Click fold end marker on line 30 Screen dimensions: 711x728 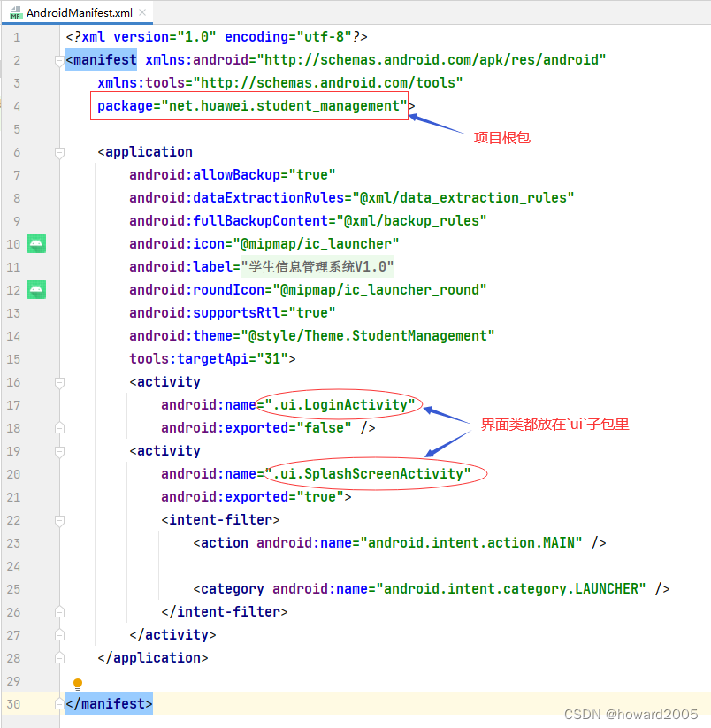point(59,704)
